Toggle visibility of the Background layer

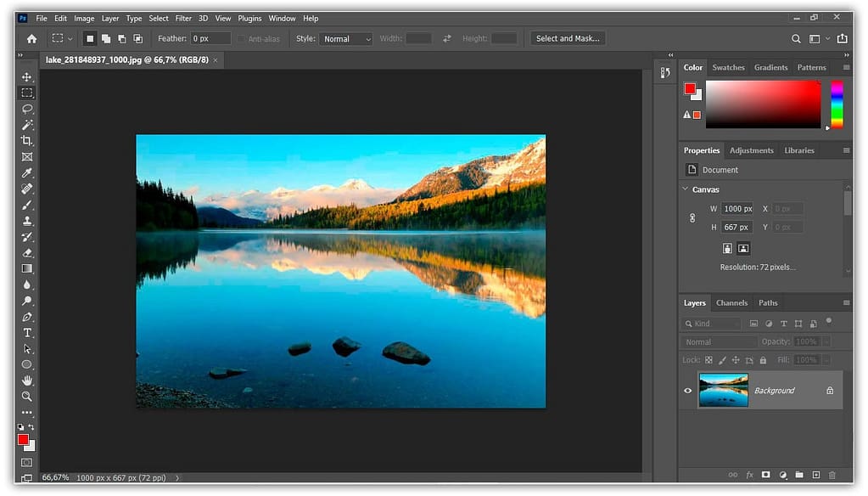pyautogui.click(x=689, y=390)
